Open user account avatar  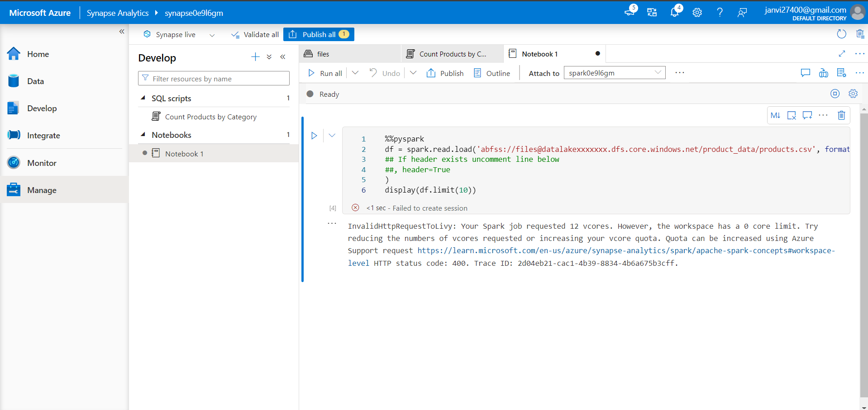click(857, 12)
